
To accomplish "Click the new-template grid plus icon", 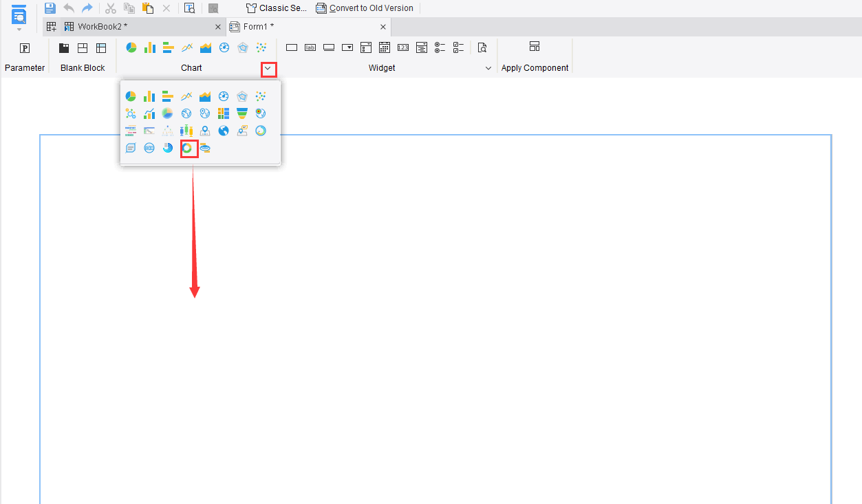I will pos(52,27).
